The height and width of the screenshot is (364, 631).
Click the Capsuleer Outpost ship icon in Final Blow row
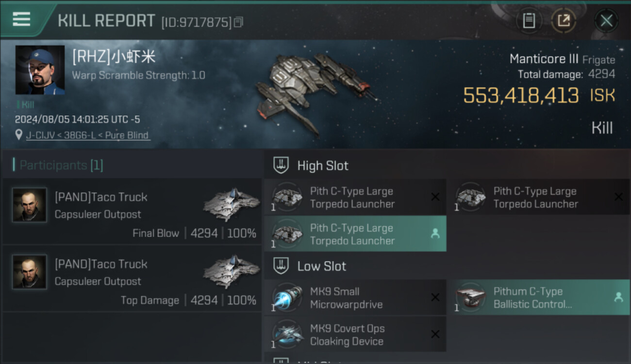coord(232,204)
